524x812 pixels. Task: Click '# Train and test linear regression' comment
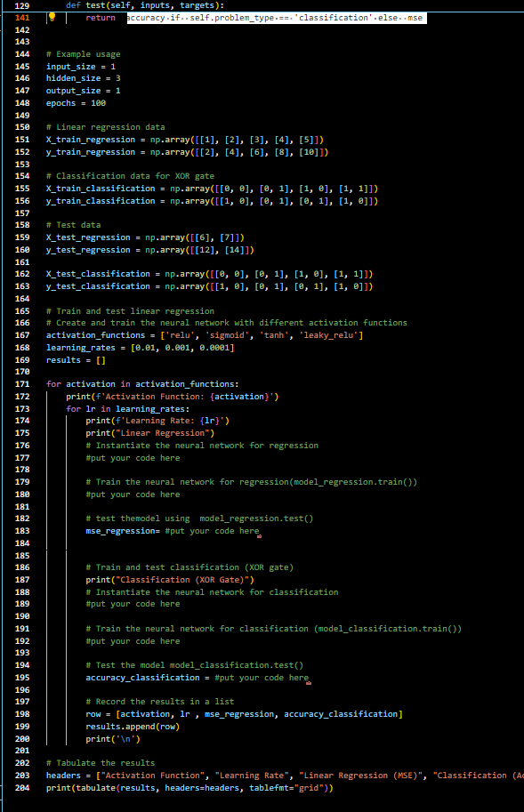point(130,310)
